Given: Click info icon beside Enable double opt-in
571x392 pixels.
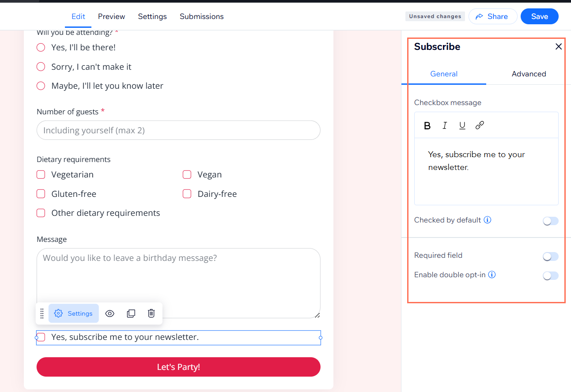Looking at the screenshot, I should pos(492,275).
